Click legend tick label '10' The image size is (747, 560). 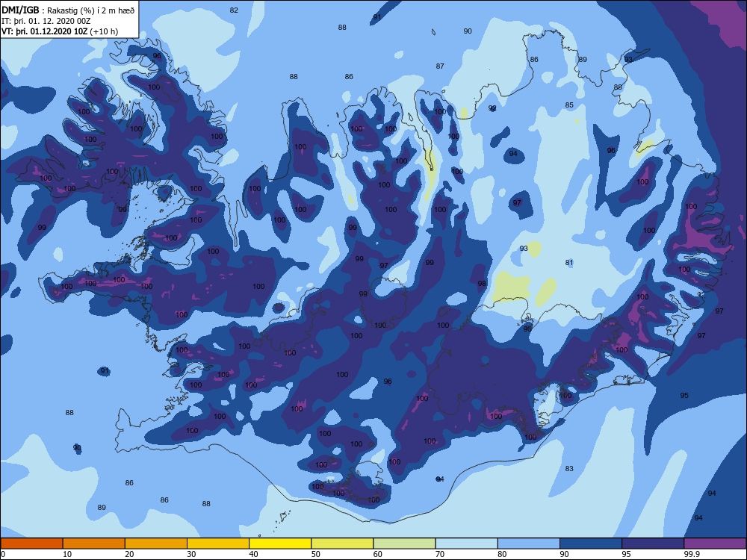[67, 554]
